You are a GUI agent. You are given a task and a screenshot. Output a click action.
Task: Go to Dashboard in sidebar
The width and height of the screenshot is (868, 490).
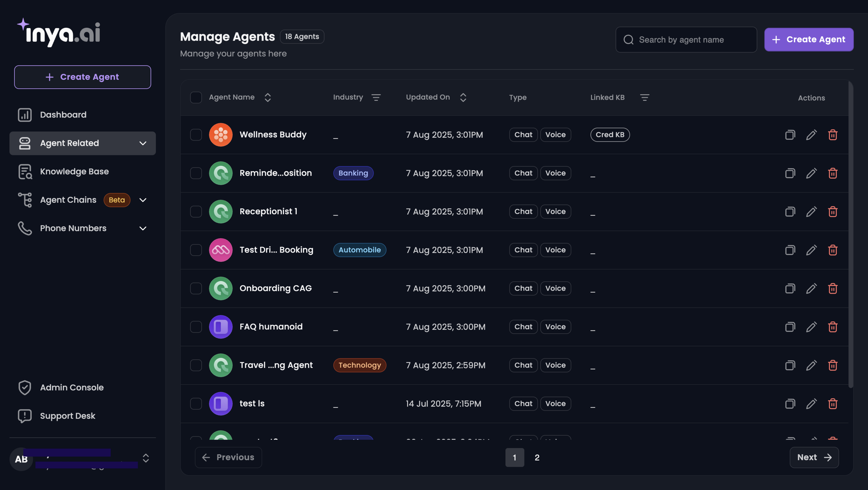point(63,115)
